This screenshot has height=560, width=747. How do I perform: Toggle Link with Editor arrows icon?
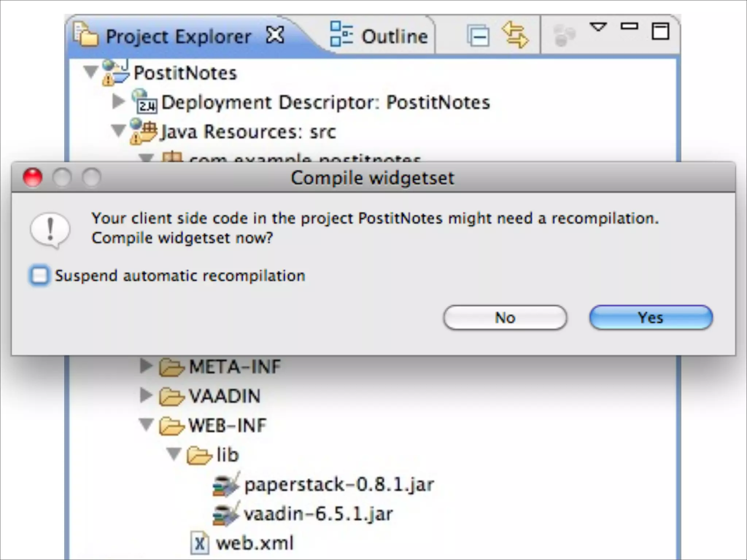click(515, 35)
